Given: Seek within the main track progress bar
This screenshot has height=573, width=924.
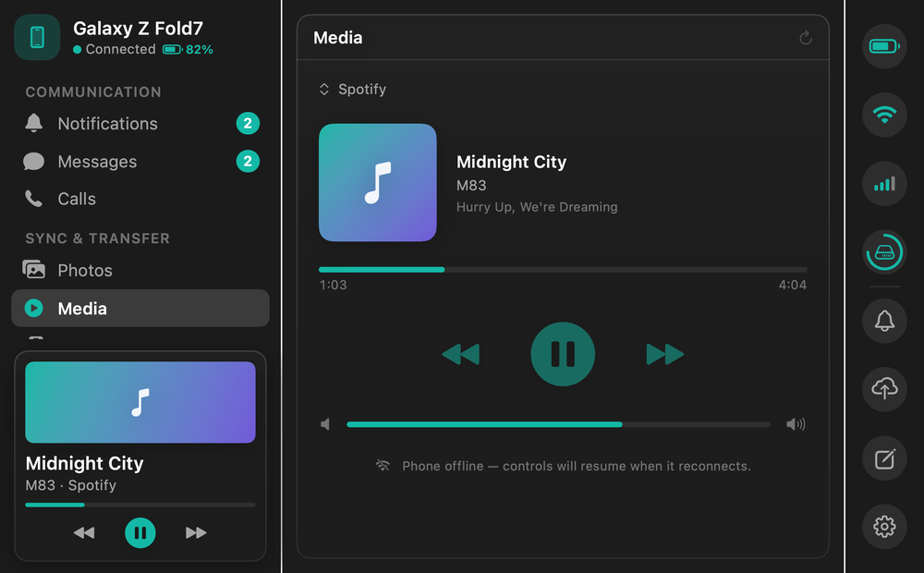Looking at the screenshot, I should (x=563, y=270).
